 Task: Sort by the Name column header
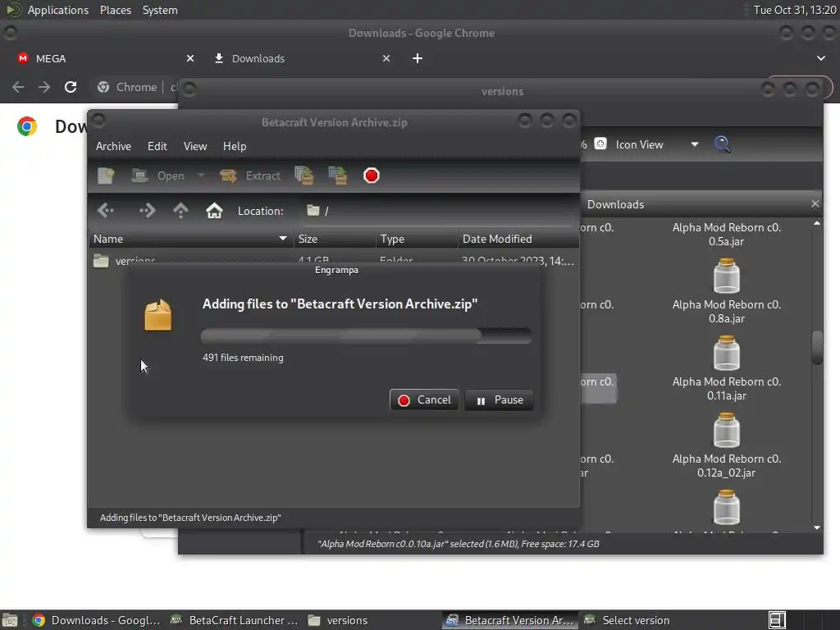click(x=190, y=239)
